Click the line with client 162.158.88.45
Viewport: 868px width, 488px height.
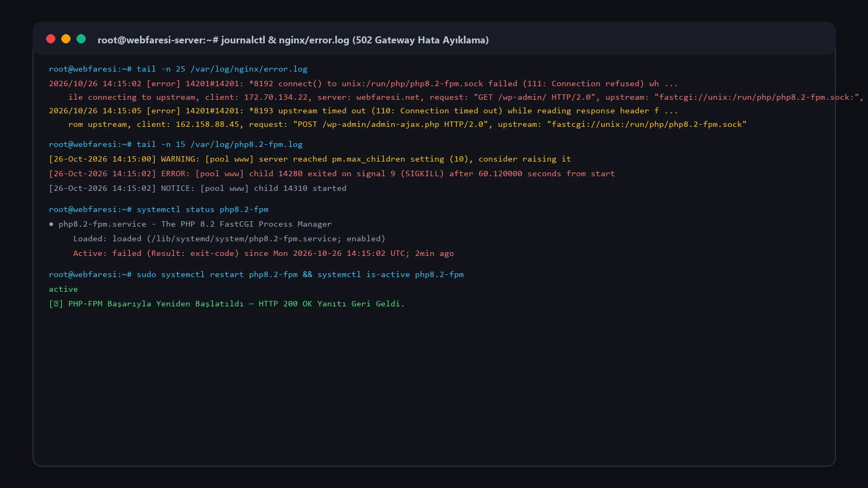(x=407, y=125)
